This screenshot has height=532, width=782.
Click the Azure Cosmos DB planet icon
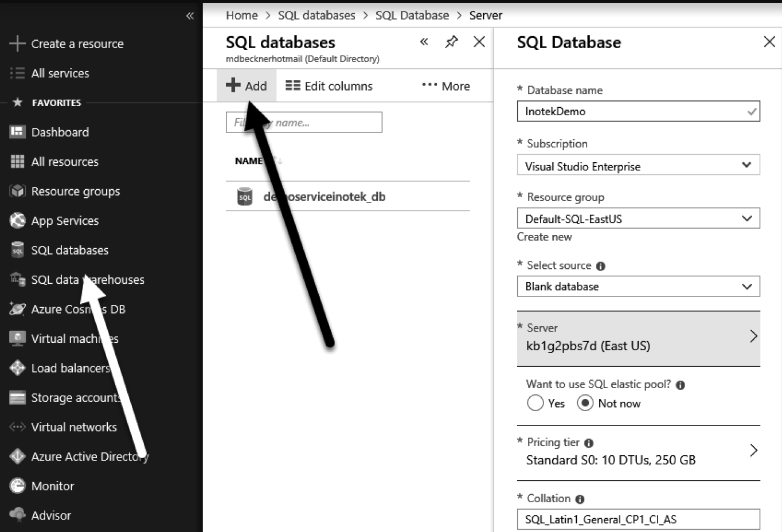pyautogui.click(x=17, y=309)
